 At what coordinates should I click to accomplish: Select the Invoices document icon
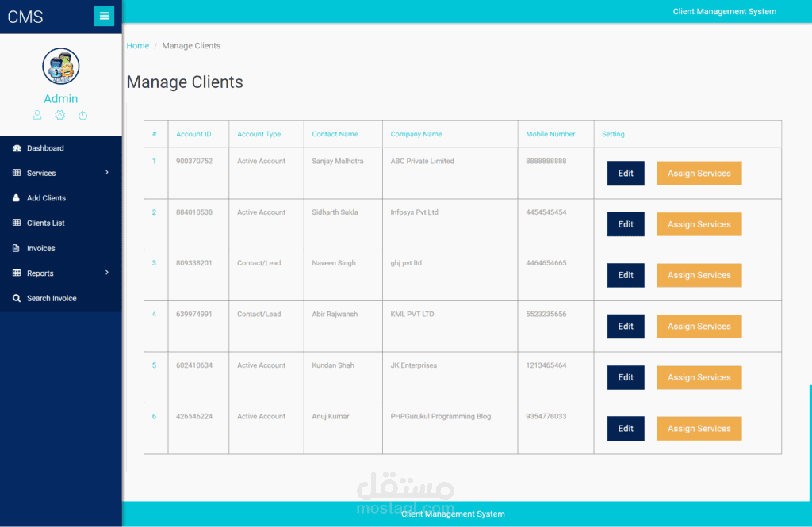pos(16,248)
